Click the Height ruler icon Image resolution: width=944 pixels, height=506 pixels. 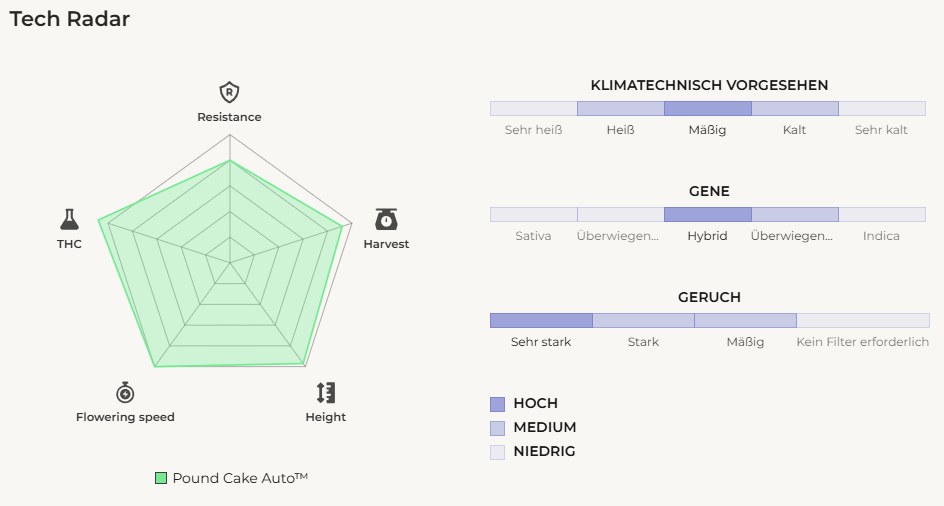pos(326,392)
